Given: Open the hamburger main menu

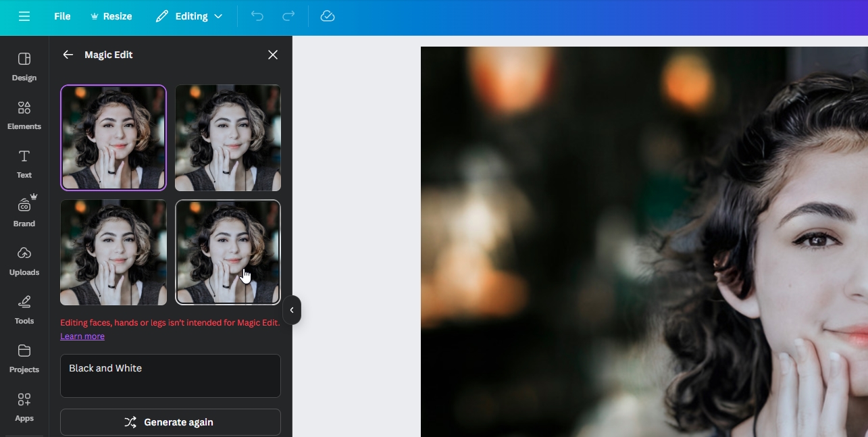Looking at the screenshot, I should point(24,16).
